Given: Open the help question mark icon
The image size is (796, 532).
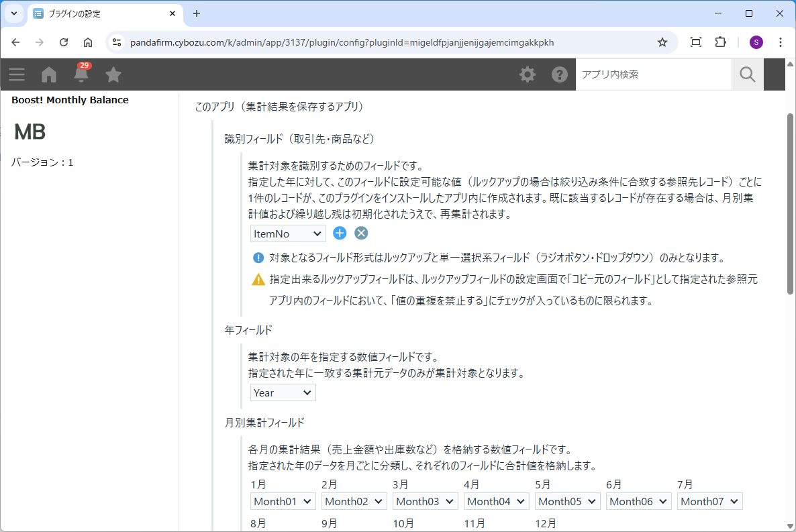Looking at the screenshot, I should tap(560, 74).
